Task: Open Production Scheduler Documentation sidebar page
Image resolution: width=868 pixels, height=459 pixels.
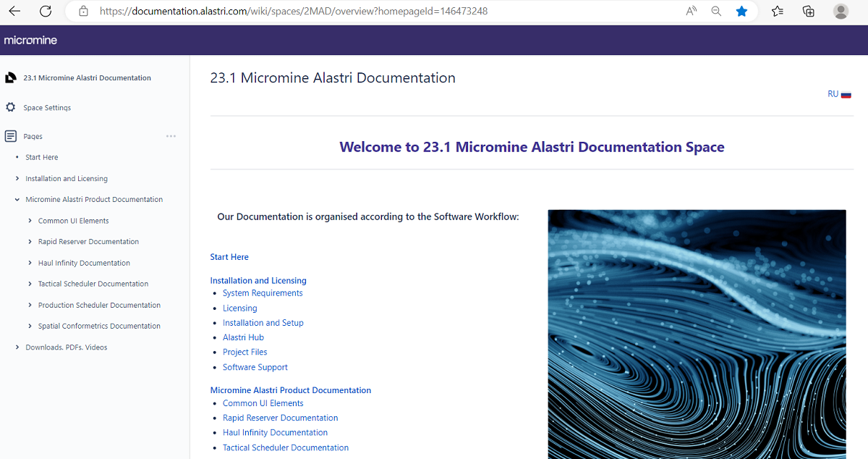Action: [x=99, y=305]
